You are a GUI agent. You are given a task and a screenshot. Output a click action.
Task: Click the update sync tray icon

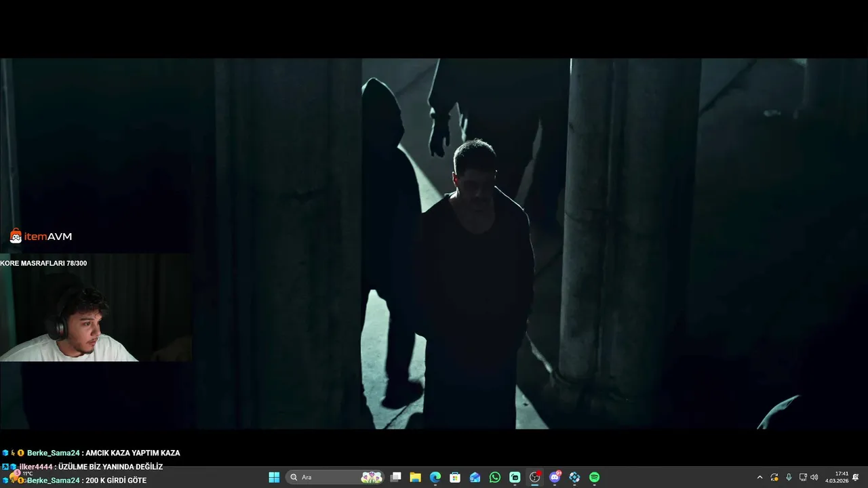pos(774,477)
